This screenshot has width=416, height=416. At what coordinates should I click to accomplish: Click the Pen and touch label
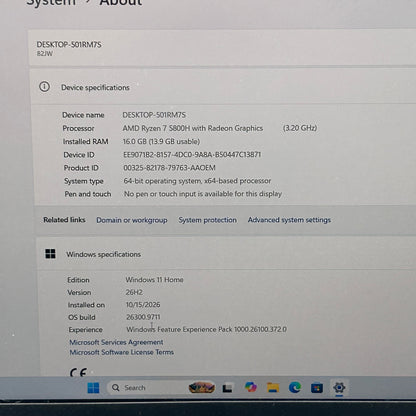[88, 194]
